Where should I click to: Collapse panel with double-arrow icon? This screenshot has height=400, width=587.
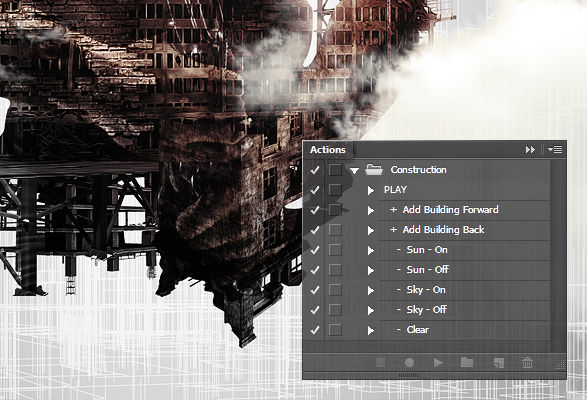point(530,150)
